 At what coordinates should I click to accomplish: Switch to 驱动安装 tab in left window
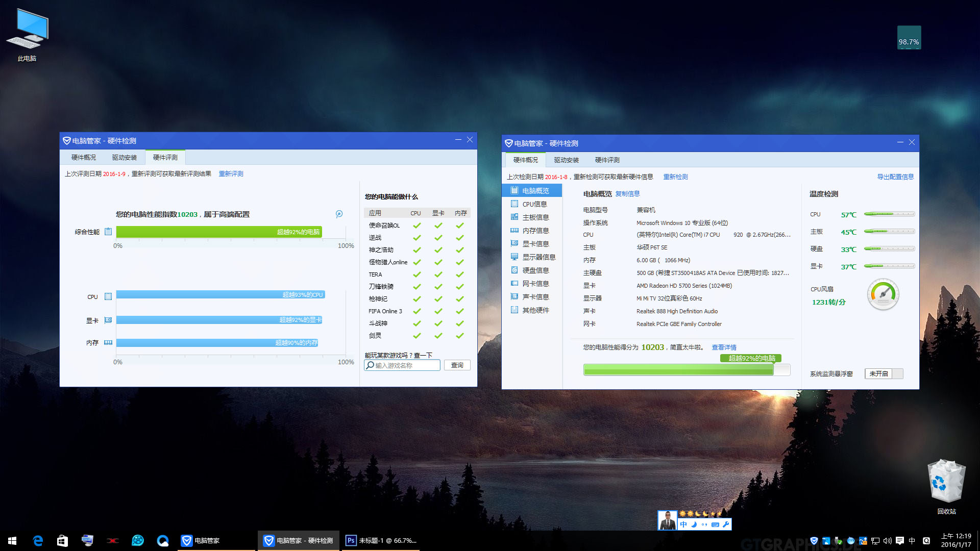tap(125, 157)
